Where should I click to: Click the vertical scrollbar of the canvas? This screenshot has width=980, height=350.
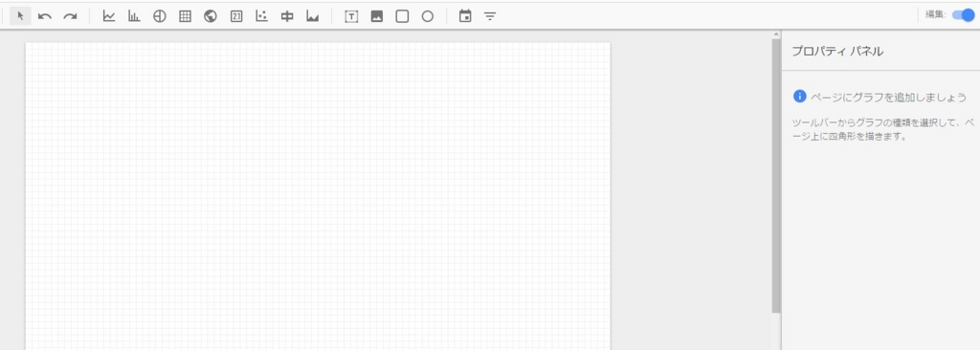pyautogui.click(x=776, y=176)
